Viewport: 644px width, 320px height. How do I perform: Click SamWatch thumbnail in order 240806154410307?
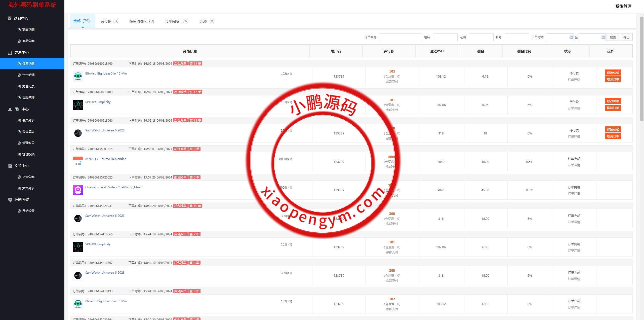pos(78,275)
